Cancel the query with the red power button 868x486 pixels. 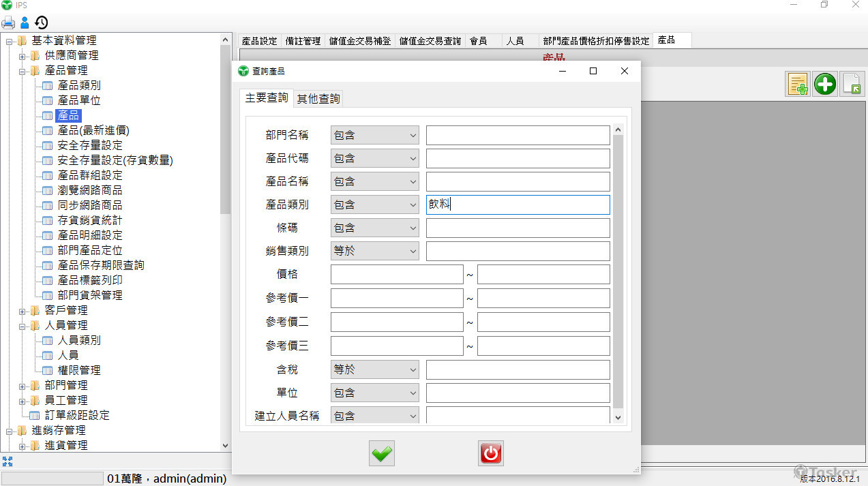click(491, 453)
